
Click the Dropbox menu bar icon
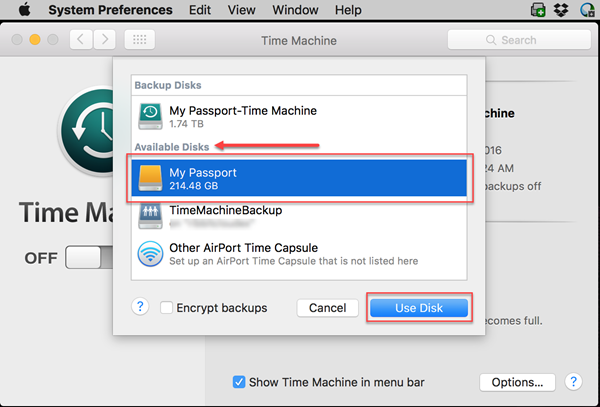(x=561, y=10)
